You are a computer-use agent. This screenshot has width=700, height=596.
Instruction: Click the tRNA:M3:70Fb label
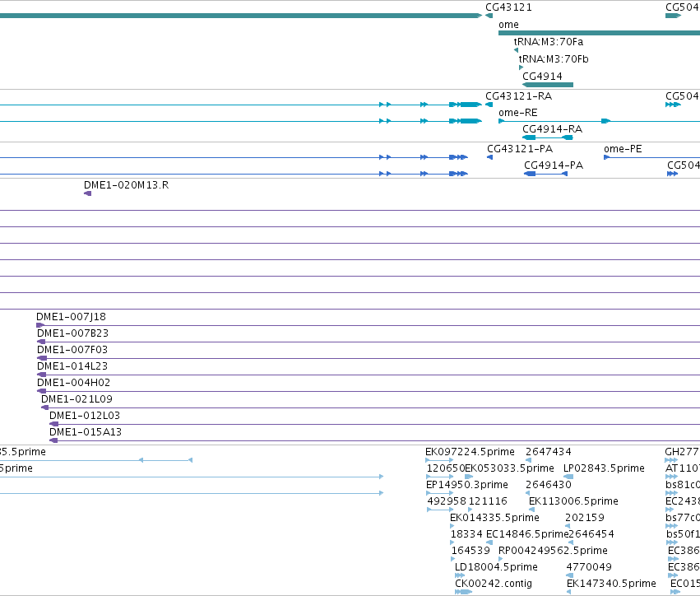(554, 59)
